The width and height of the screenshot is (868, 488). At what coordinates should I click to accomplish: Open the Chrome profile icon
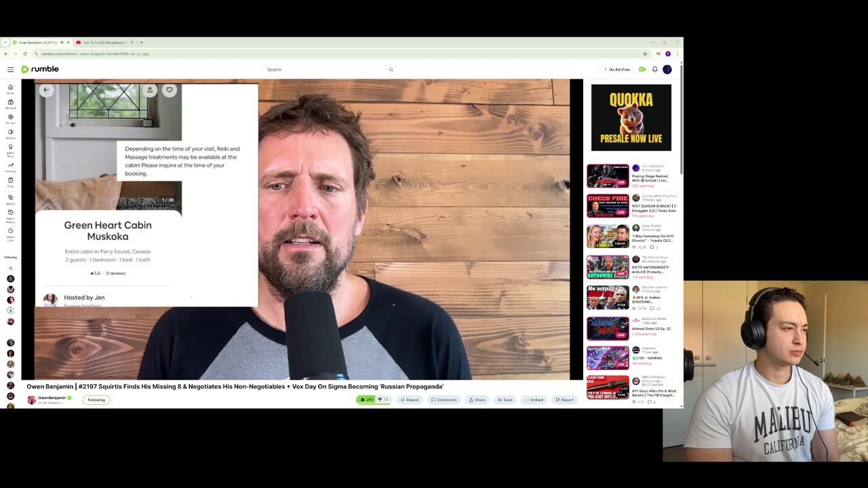(x=668, y=54)
